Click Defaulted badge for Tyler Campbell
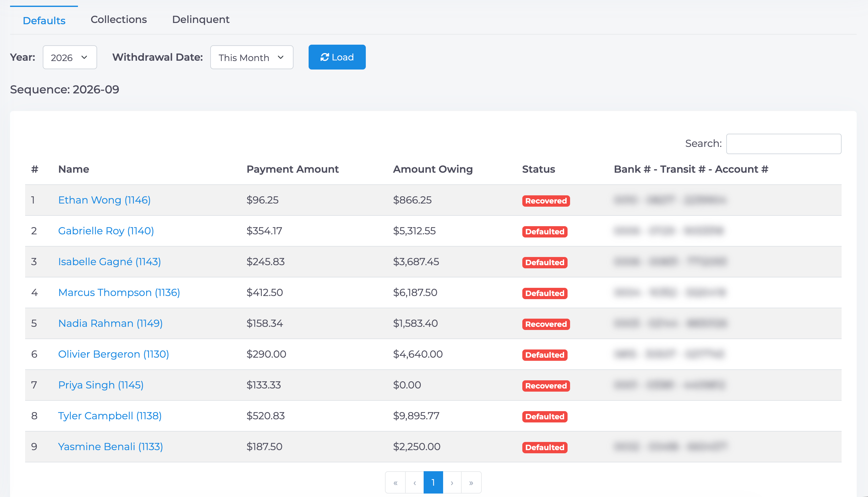The image size is (868, 497). click(544, 416)
